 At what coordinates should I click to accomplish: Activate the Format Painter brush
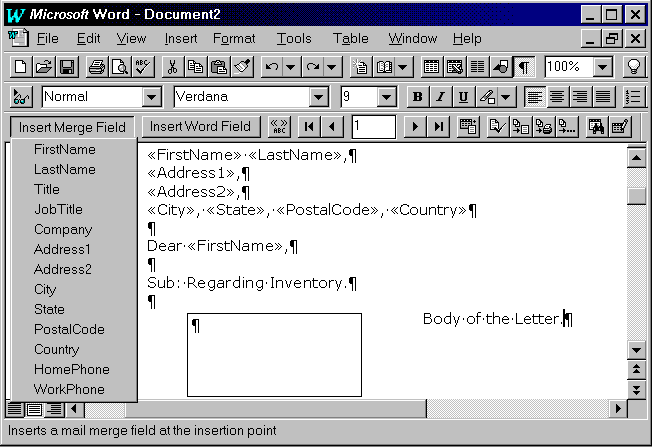(242, 67)
